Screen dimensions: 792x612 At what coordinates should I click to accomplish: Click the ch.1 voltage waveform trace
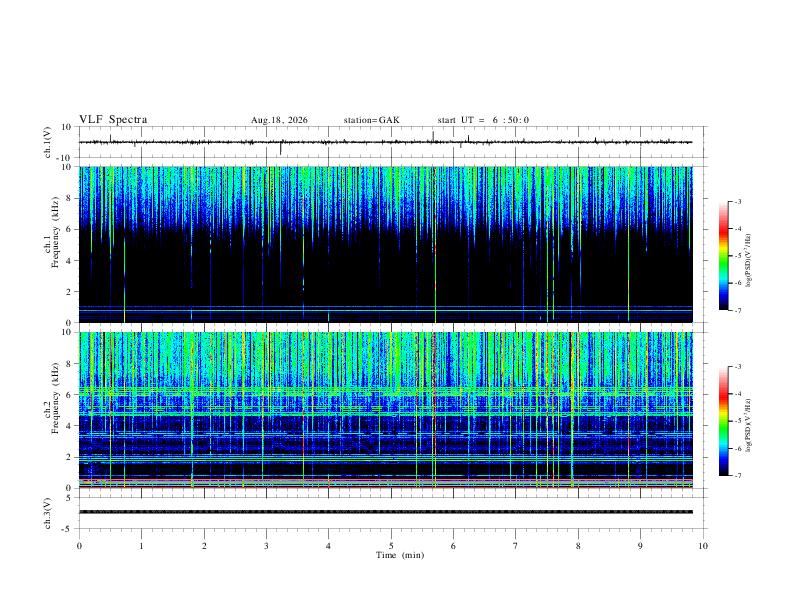coord(385,142)
